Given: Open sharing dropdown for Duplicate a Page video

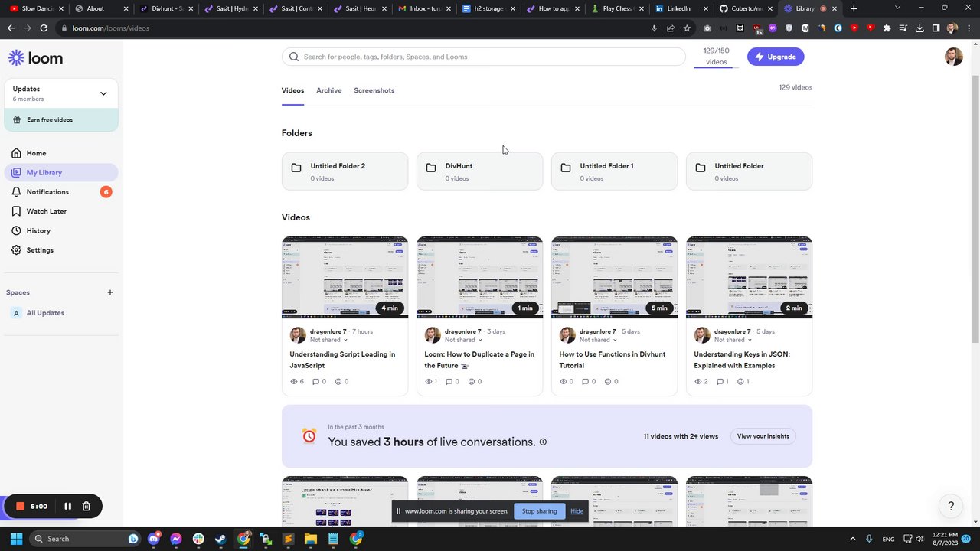Looking at the screenshot, I should (x=463, y=340).
